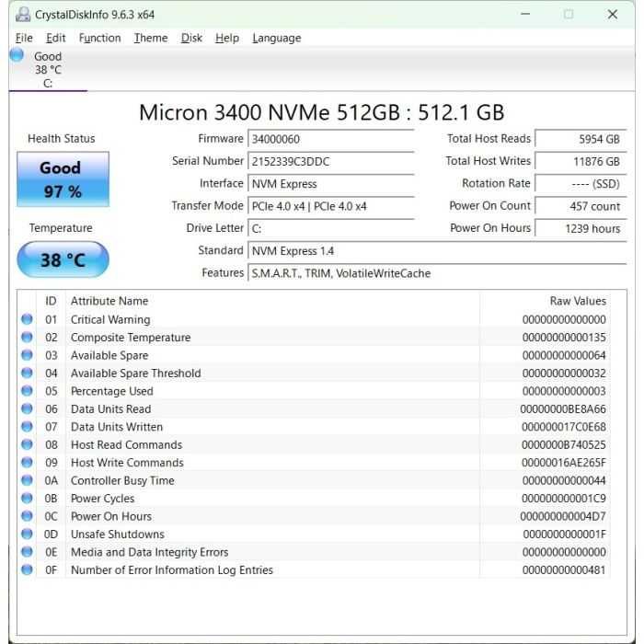Click the Features field
The image size is (644, 644).
[437, 273]
